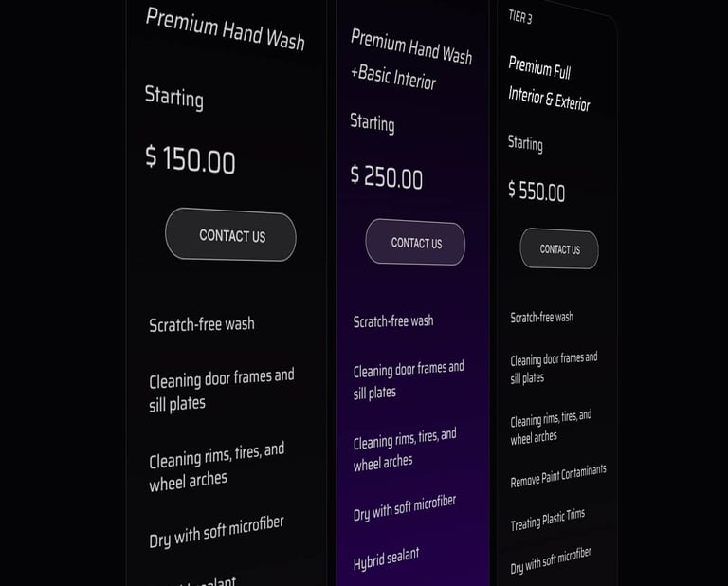This screenshot has width=728, height=586.
Task: Select the Premium Hand Wash title
Action: point(225,28)
